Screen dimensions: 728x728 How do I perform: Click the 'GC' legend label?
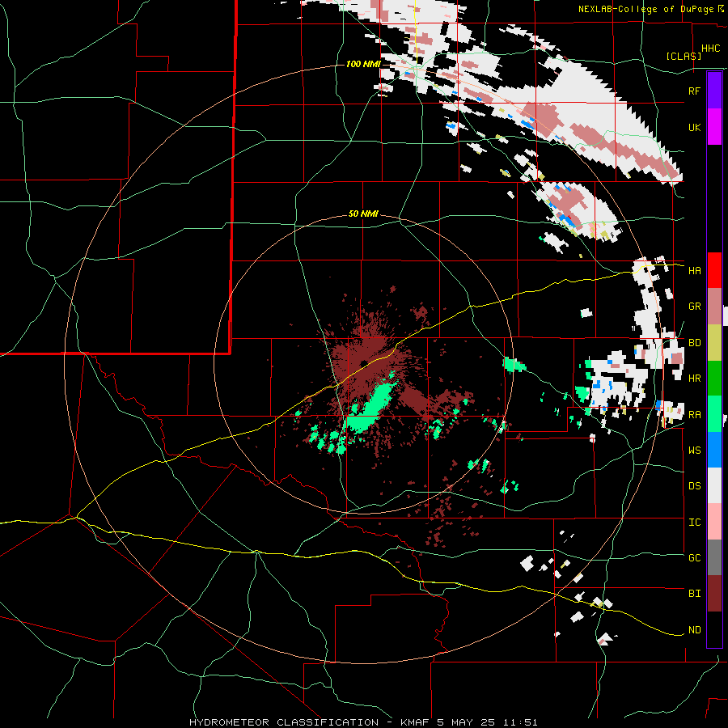click(x=694, y=558)
